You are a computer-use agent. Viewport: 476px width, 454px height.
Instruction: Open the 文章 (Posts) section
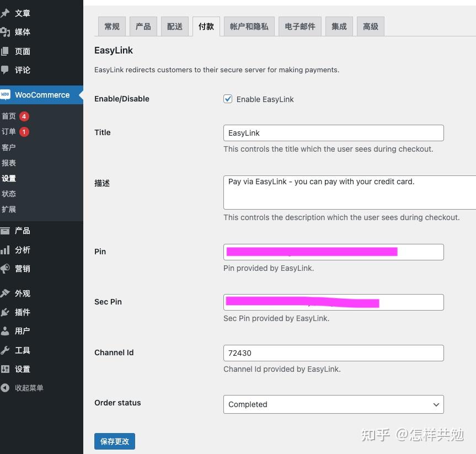click(21, 13)
